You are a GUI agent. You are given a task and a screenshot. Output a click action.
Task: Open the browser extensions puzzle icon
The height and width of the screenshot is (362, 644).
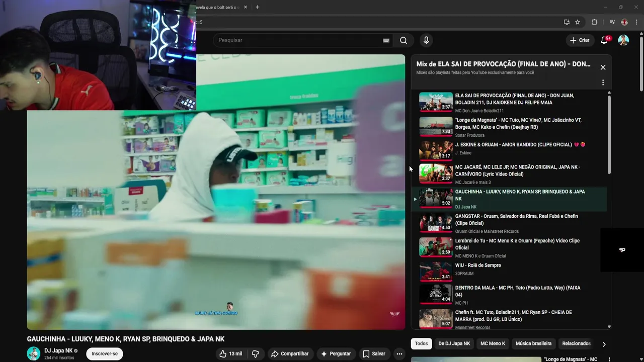[x=595, y=22]
